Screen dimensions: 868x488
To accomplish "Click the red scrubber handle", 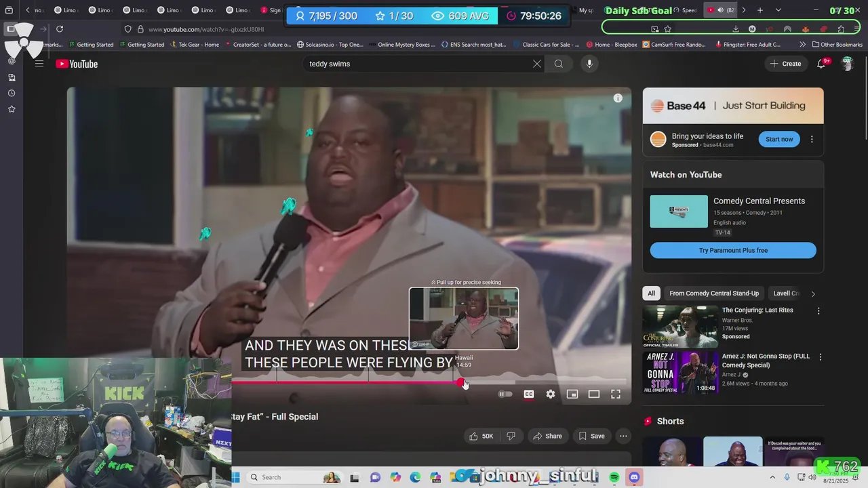I will point(461,383).
